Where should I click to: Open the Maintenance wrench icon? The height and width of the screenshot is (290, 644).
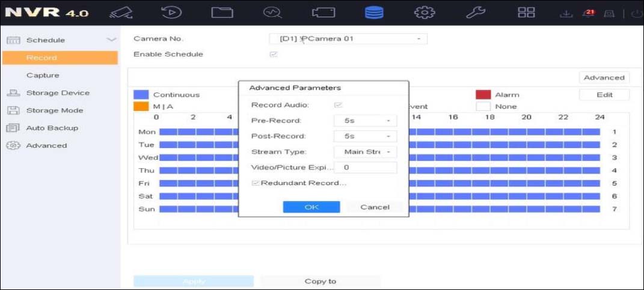(x=476, y=13)
